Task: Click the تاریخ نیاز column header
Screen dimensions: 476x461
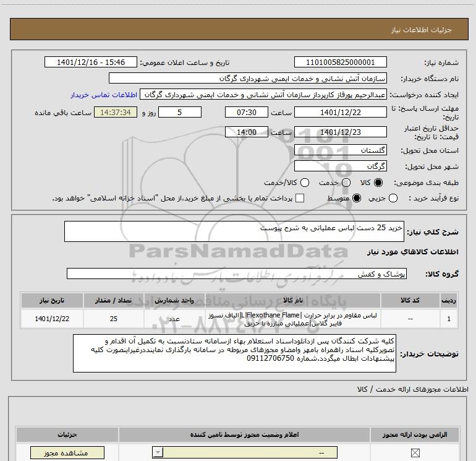Action: pyautogui.click(x=52, y=300)
